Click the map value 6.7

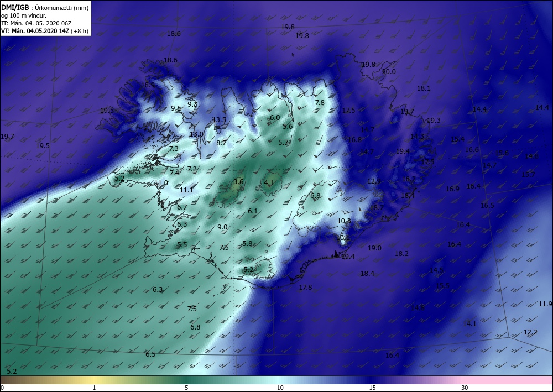pos(182,207)
